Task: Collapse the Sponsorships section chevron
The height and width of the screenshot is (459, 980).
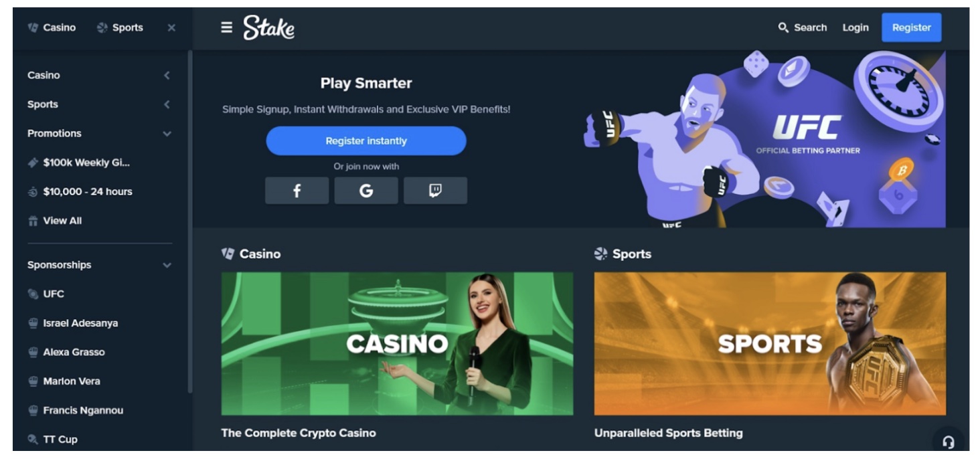Action: coord(167,265)
